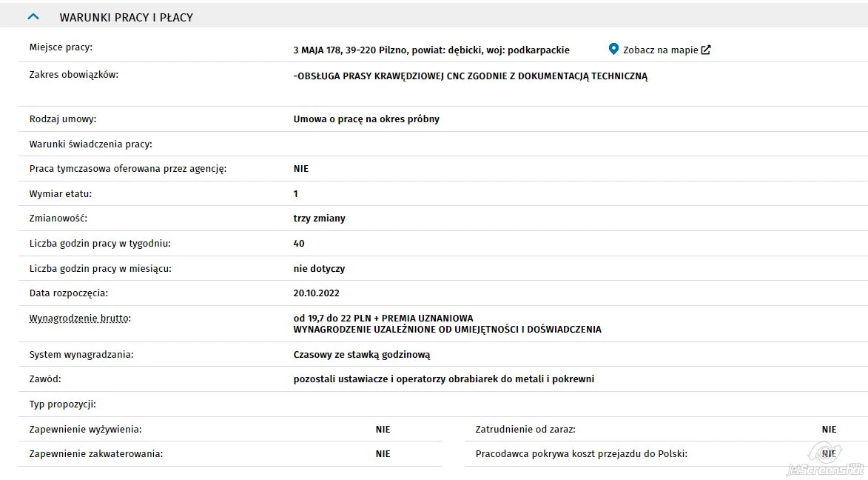Click the trzy zmiany shift value

tap(320, 219)
